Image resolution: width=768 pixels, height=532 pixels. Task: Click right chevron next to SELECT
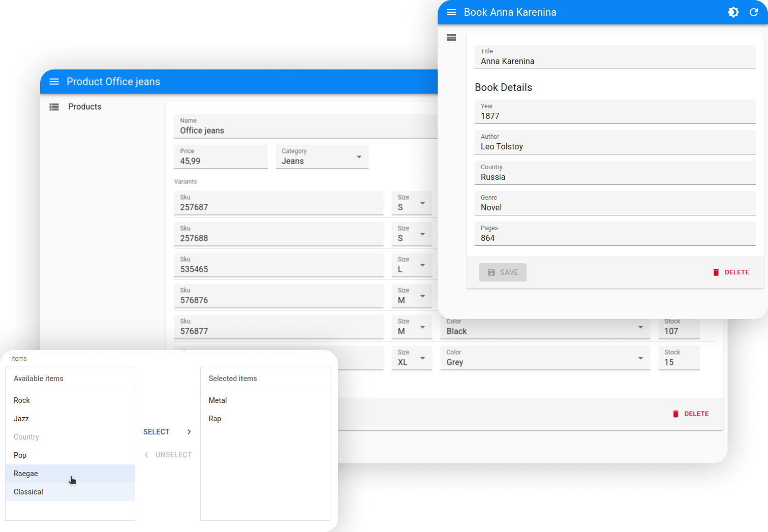pyautogui.click(x=189, y=432)
